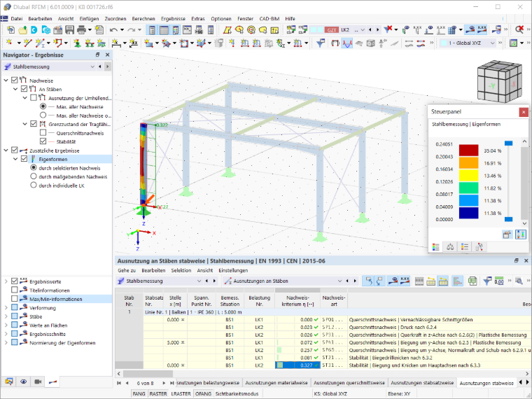Open the CAD-BIM menu
This screenshot has width=532, height=399.
[269, 19]
